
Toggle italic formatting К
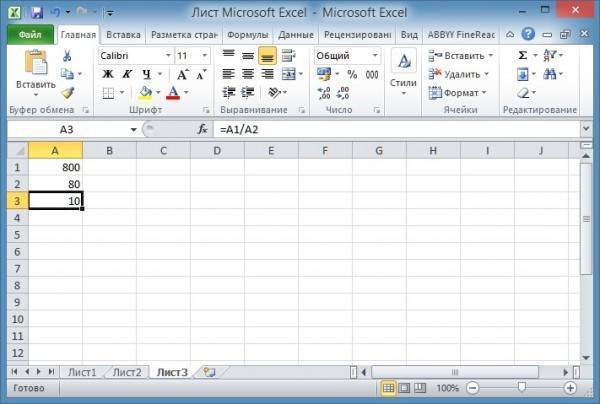coord(127,74)
